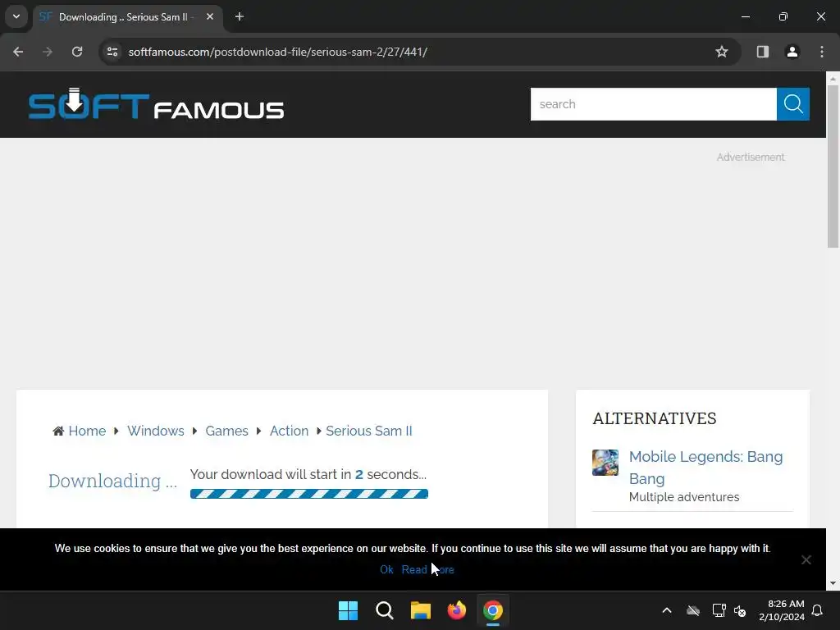Click the scrollbar down arrow
The height and width of the screenshot is (630, 840).
[x=833, y=583]
